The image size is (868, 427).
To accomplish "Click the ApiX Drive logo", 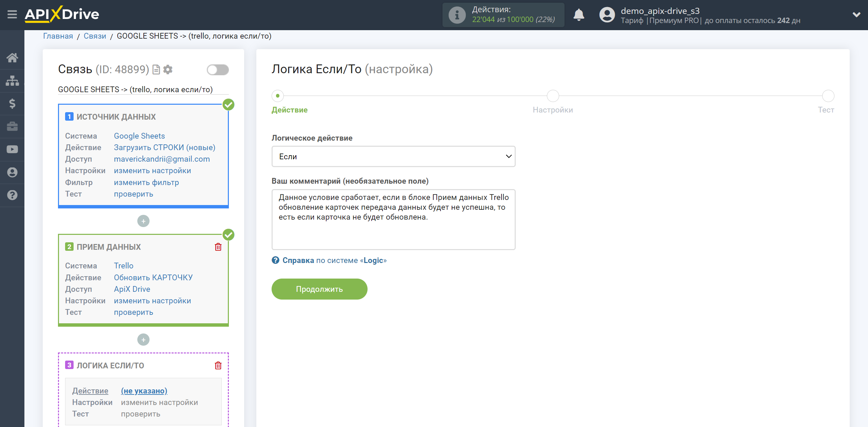I will 62,14.
